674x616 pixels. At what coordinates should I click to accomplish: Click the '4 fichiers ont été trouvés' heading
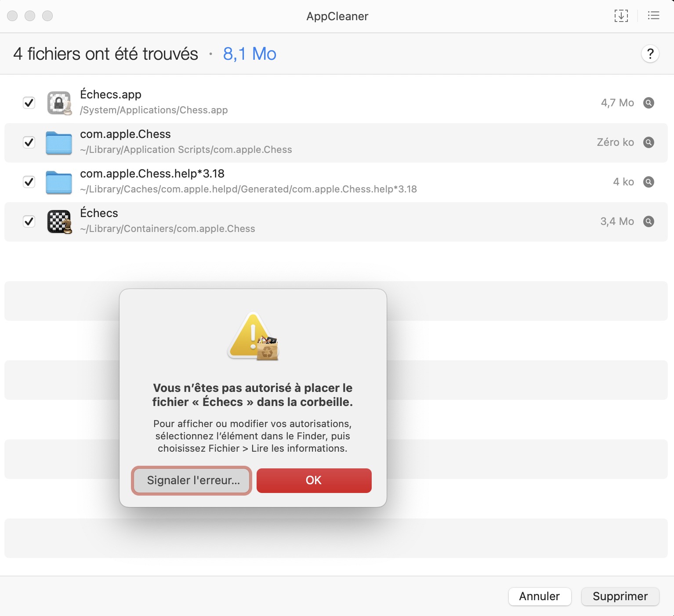click(x=105, y=54)
